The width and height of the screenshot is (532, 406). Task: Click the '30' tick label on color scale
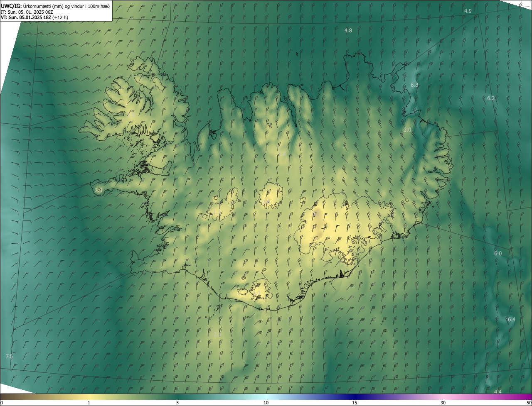(x=443, y=403)
